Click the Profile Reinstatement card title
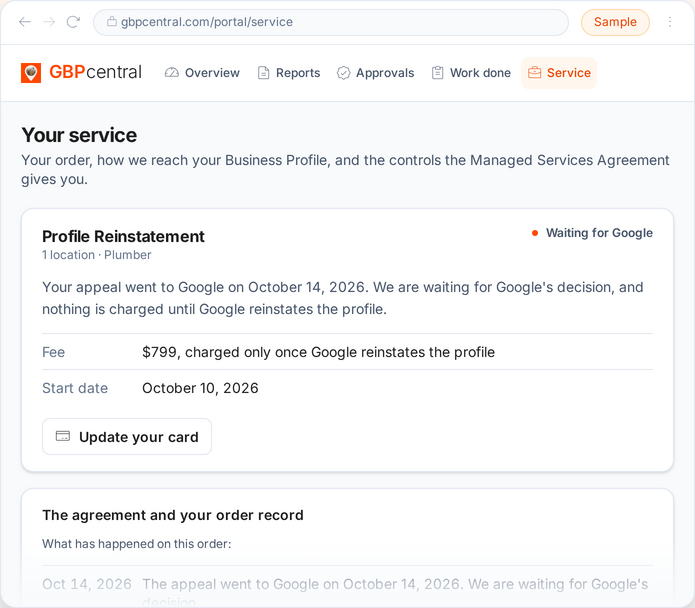This screenshot has width=695, height=608. 123,237
